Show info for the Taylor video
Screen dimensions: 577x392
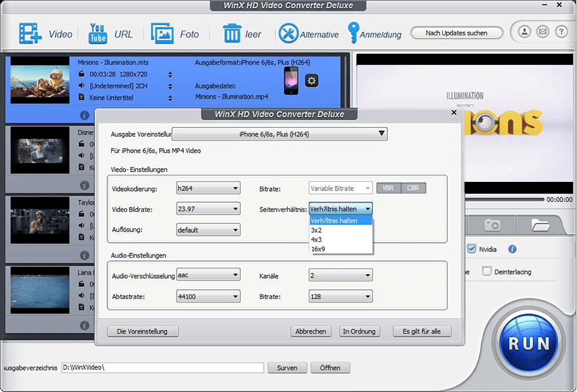[x=84, y=255]
